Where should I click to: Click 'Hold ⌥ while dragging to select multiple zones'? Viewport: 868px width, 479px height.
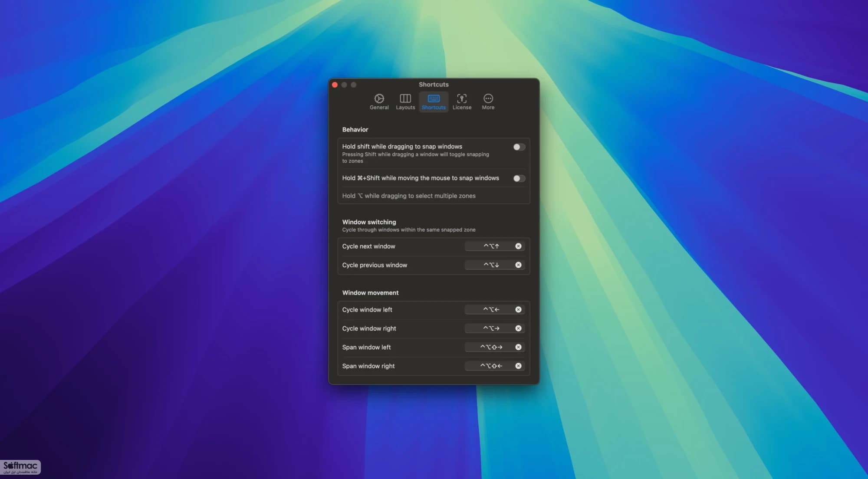point(409,196)
